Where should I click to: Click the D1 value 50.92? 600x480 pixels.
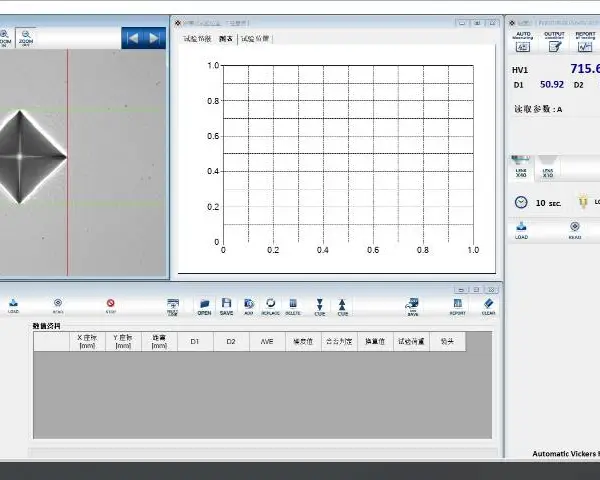pyautogui.click(x=552, y=85)
